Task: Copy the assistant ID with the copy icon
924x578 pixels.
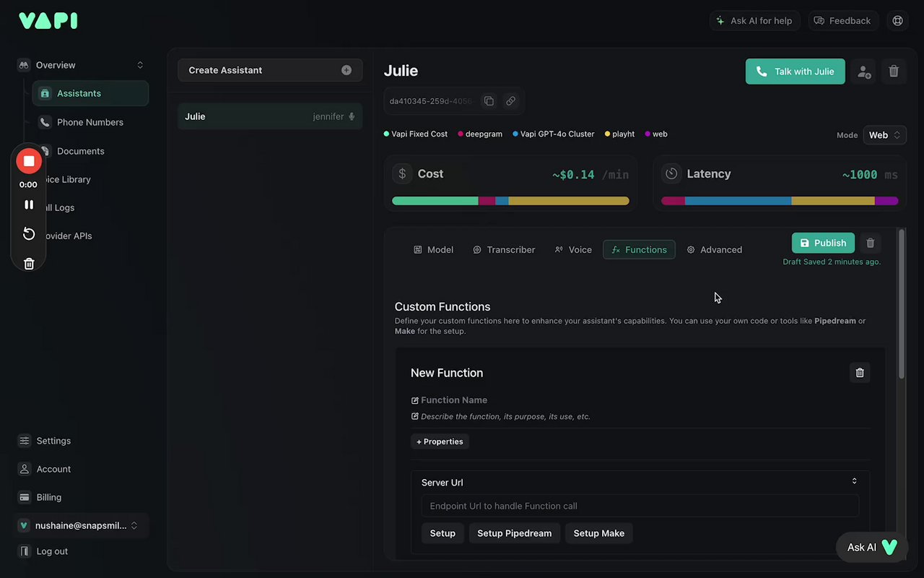Action: [489, 101]
